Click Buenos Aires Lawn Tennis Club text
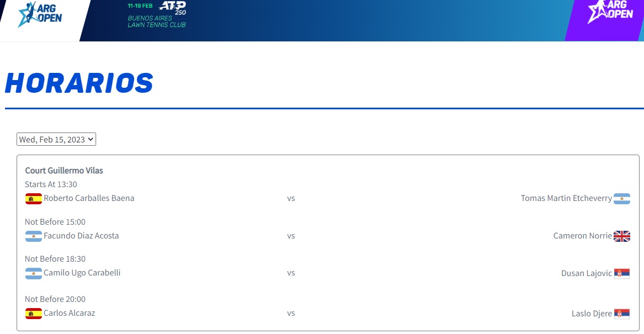This screenshot has width=644, height=334. (x=156, y=22)
